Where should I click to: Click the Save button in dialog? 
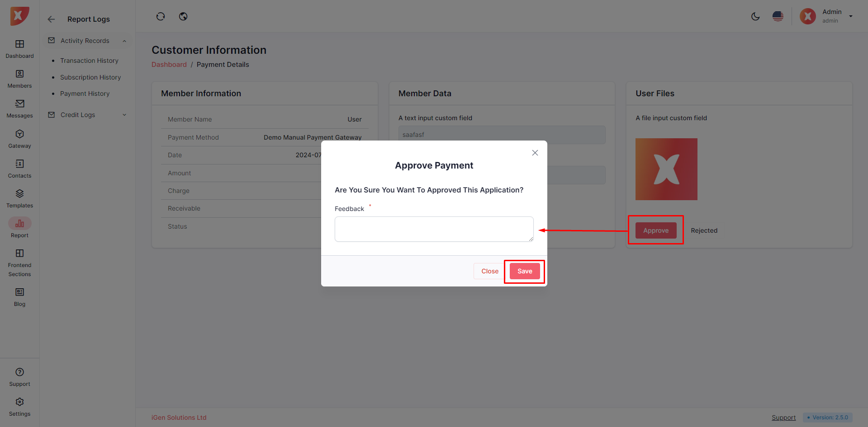(x=525, y=271)
